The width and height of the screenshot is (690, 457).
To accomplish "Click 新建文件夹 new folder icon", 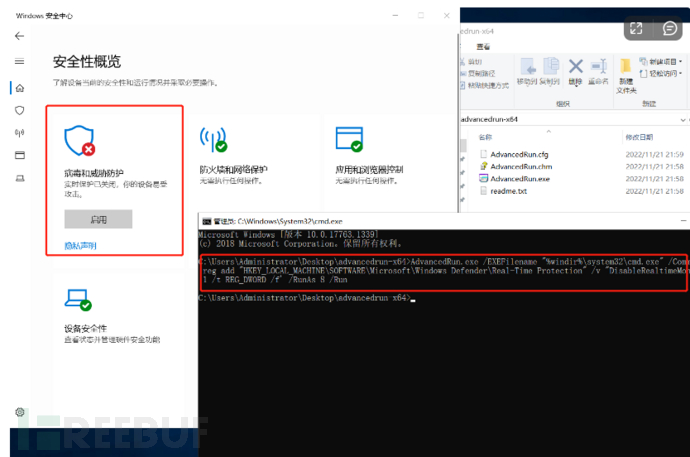I will pyautogui.click(x=626, y=77).
